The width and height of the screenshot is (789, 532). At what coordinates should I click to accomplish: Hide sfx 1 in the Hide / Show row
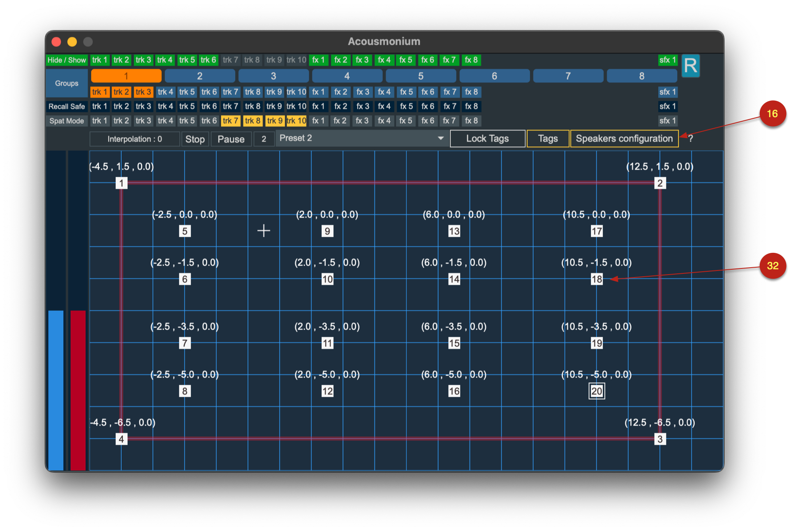(668, 60)
